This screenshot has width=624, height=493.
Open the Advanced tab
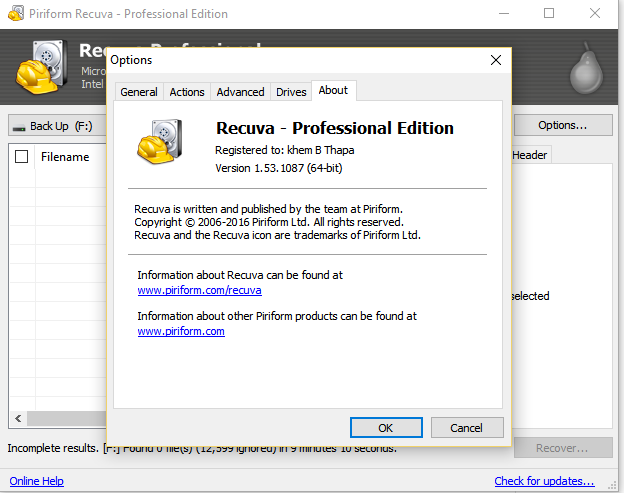[240, 92]
